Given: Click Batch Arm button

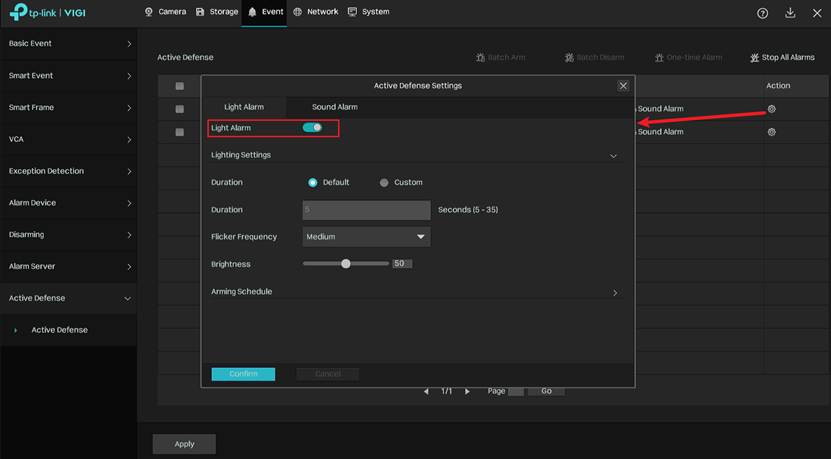Looking at the screenshot, I should (x=501, y=57).
